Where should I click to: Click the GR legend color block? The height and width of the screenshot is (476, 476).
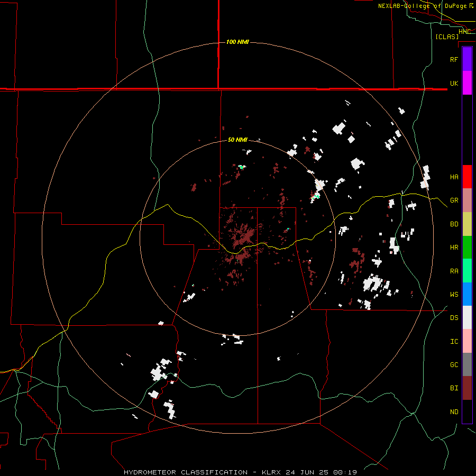pos(467,200)
